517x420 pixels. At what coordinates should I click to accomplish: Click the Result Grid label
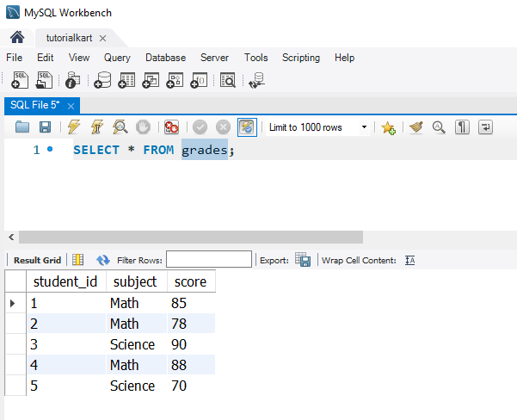coord(37,260)
